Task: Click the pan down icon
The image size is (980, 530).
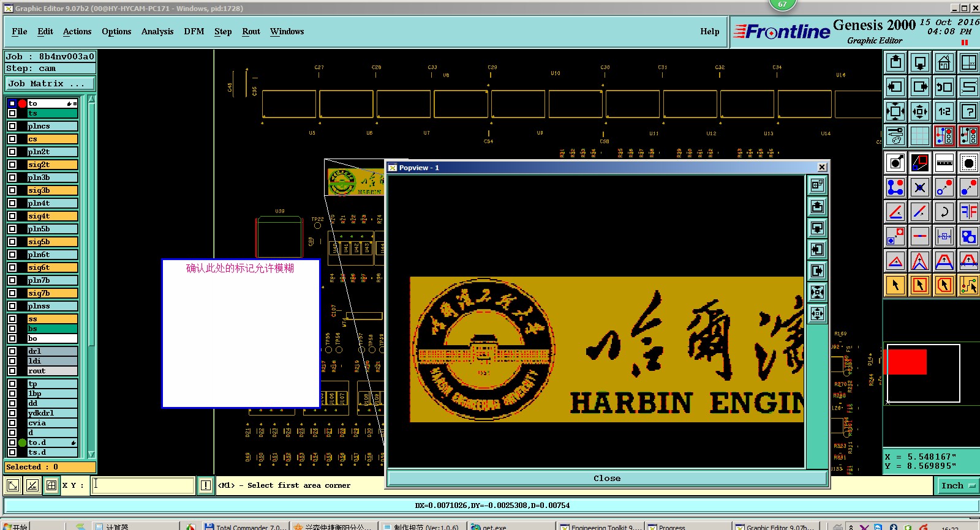Action: 920,62
